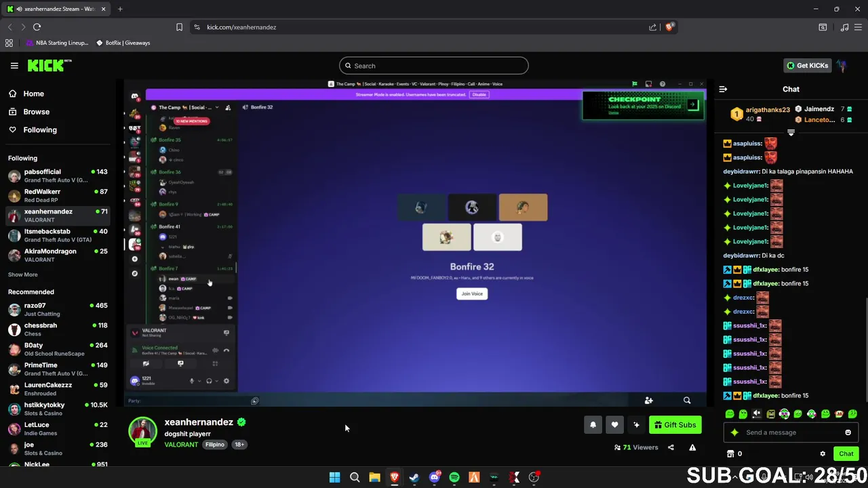Disconnect from Discord voice call
This screenshot has width=868, height=488.
226,350
